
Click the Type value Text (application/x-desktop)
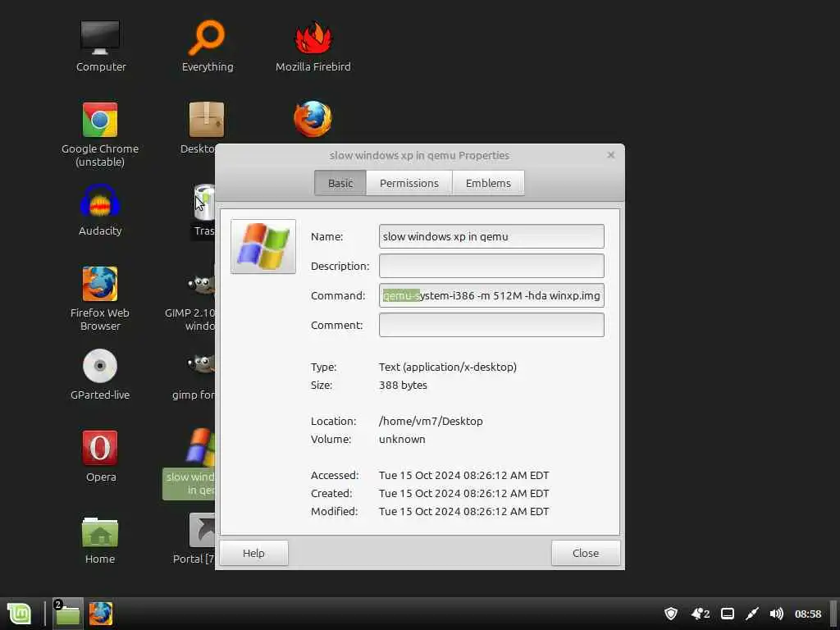click(447, 367)
